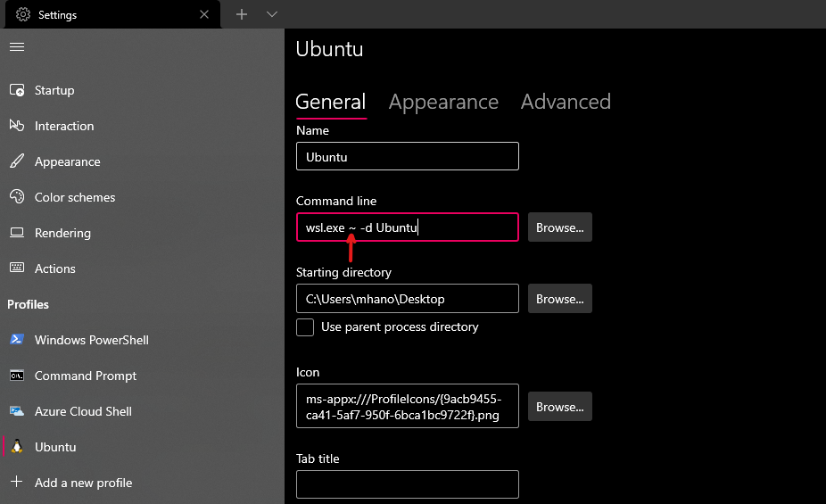Browse for Command line executable

tap(560, 227)
